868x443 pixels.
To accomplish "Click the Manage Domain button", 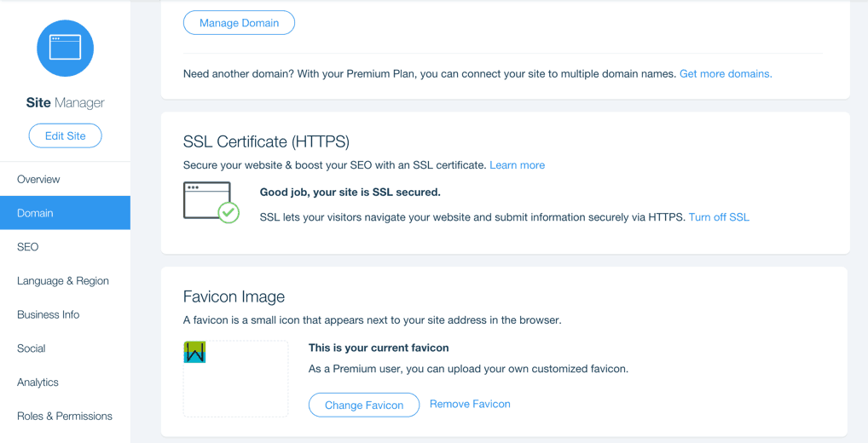I will click(x=239, y=23).
